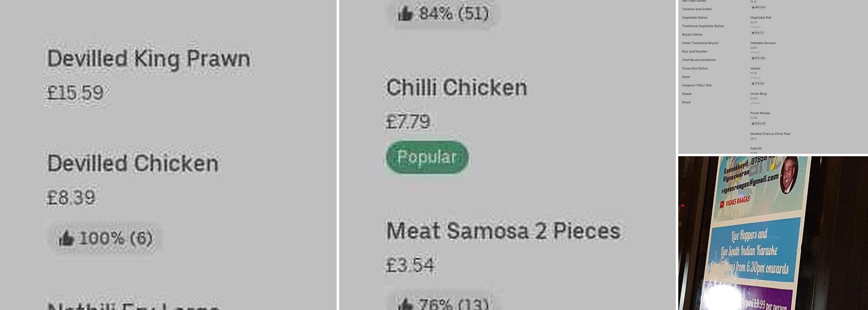Open the Devilled Chicken menu item
The image size is (868, 310).
(133, 163)
